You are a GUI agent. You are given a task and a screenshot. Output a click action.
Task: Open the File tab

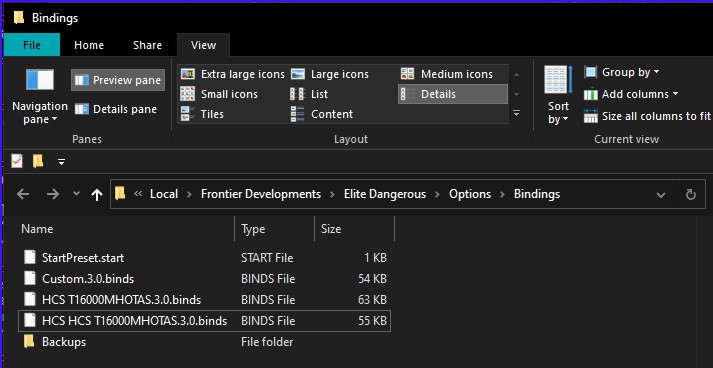point(32,45)
